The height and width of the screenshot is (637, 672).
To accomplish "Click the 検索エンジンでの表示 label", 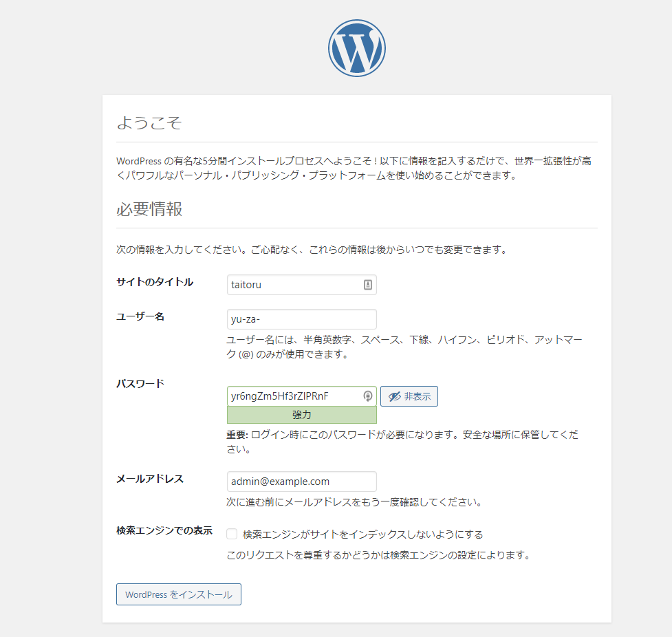I will pyautogui.click(x=164, y=530).
